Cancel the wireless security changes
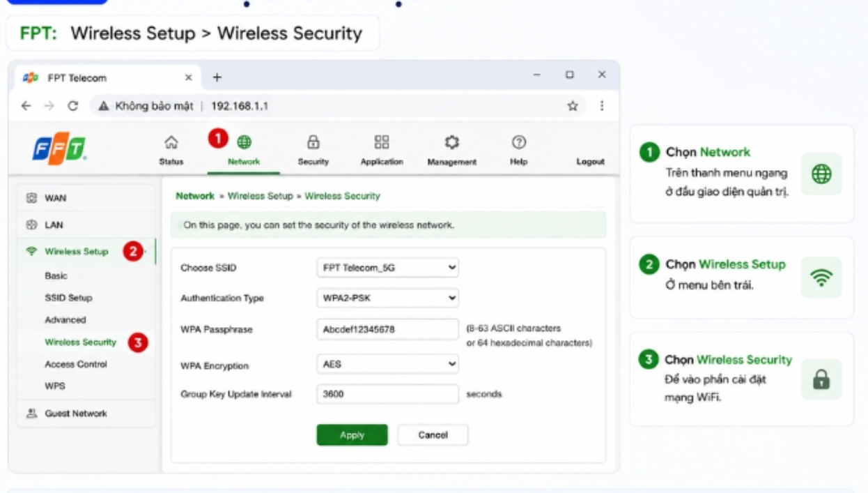 pos(433,435)
